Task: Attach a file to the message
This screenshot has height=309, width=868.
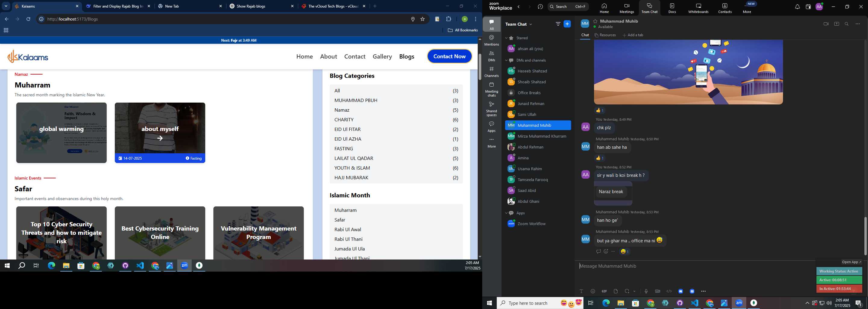Action: [x=616, y=291]
